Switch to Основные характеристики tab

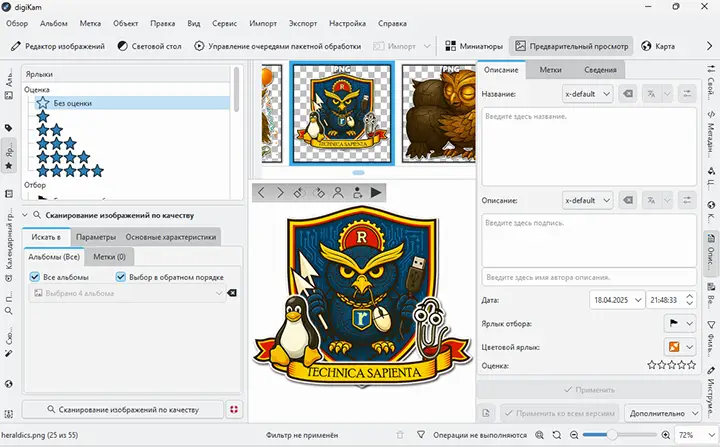coord(171,237)
